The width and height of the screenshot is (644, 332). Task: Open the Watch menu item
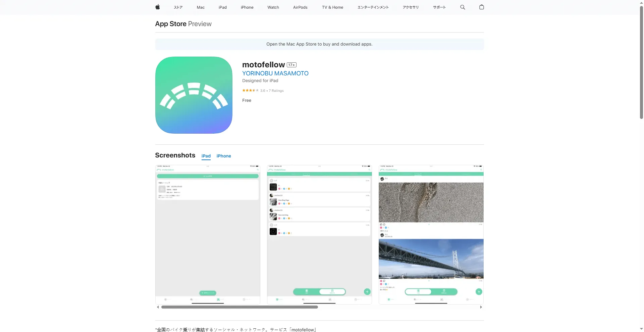pyautogui.click(x=273, y=7)
